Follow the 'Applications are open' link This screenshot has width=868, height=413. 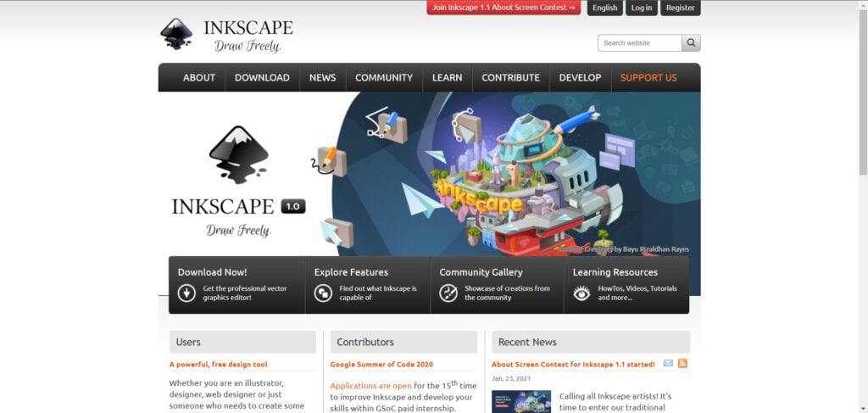371,386
